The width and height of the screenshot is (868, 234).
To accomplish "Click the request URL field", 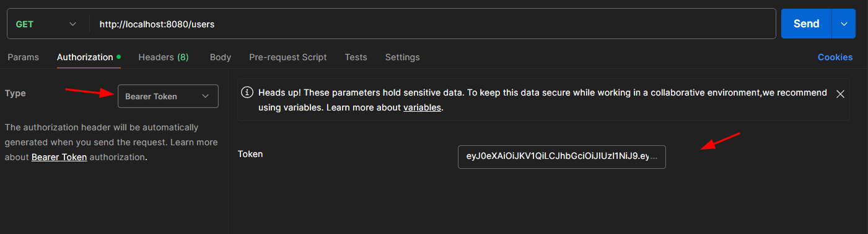I will (x=433, y=24).
